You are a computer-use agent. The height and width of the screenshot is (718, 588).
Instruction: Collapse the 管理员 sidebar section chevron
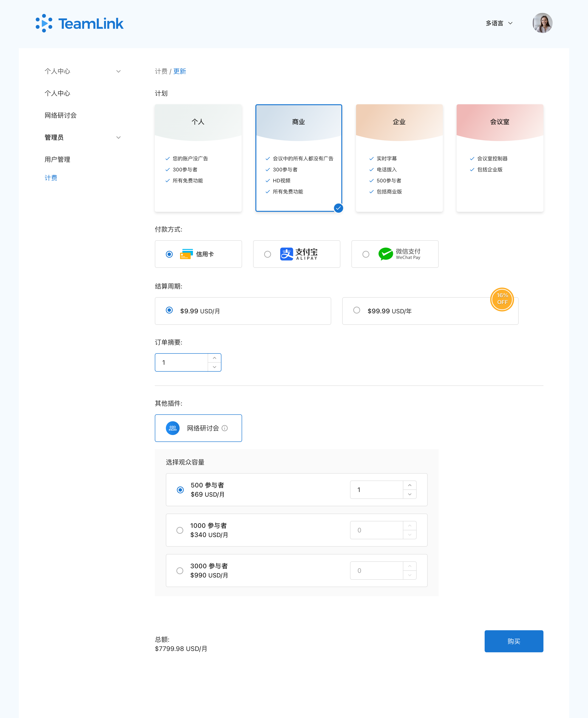coord(118,138)
